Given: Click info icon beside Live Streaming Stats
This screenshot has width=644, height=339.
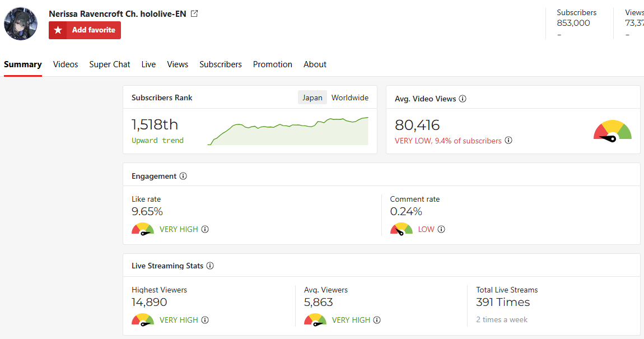Looking at the screenshot, I should (x=210, y=266).
